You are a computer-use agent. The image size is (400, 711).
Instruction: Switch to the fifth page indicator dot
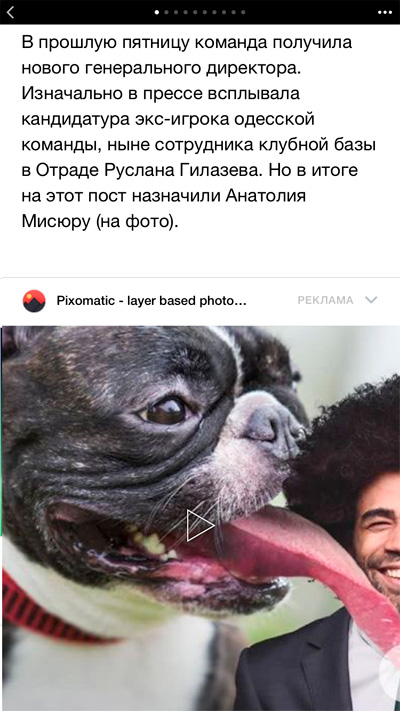click(195, 12)
